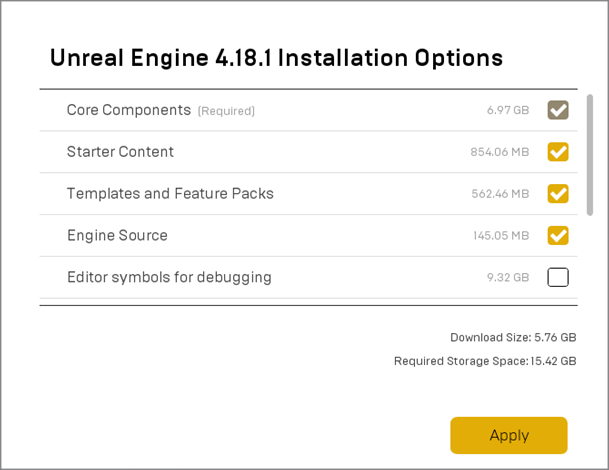The image size is (609, 470).
Task: Uncheck the Starter Content checkbox
Action: click(558, 152)
